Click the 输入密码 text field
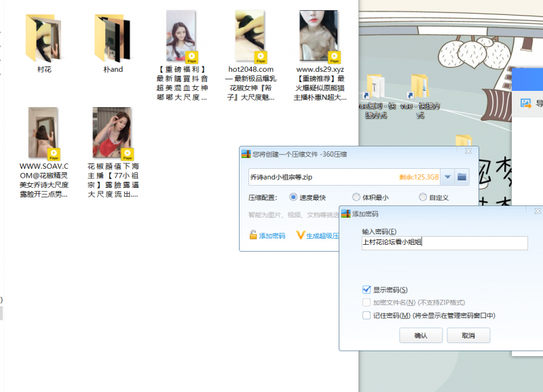Viewport: 543px width, 392px height. point(444,243)
